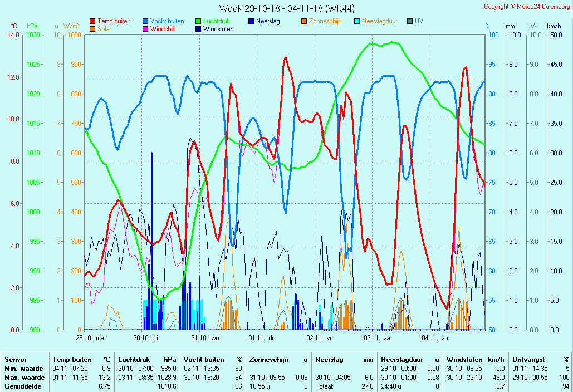
Task: Click the blue Vocht buiten legend swatch
Action: 145,21
